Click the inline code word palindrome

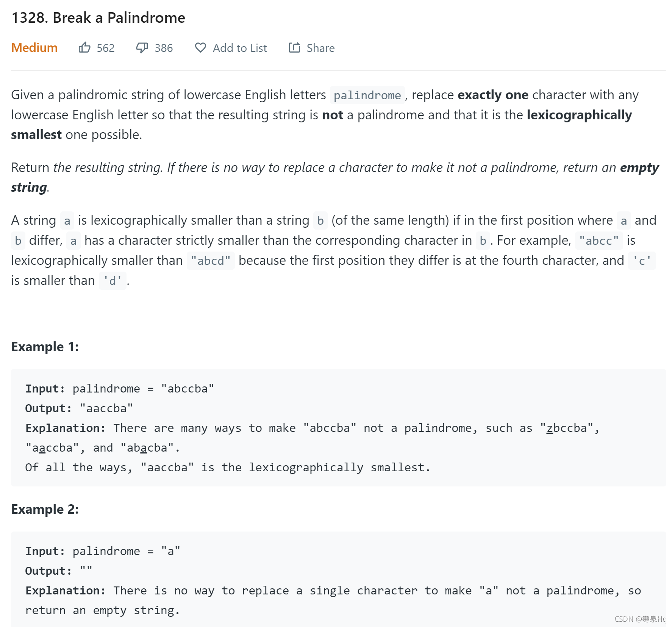pyautogui.click(x=367, y=95)
